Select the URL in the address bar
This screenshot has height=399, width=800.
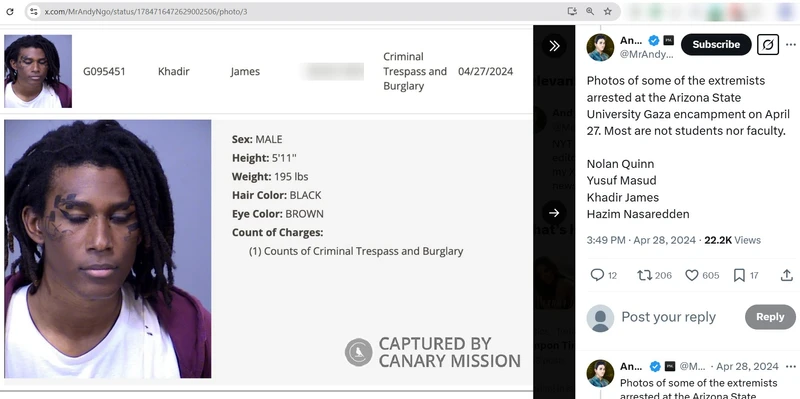coord(146,11)
